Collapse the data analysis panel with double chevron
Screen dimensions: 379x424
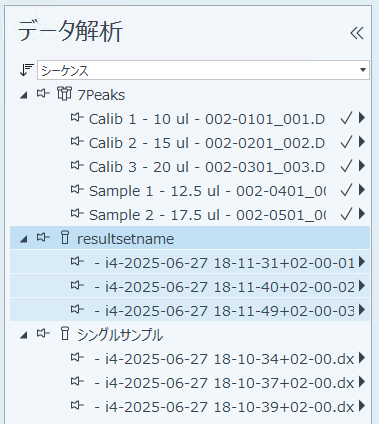click(x=357, y=33)
